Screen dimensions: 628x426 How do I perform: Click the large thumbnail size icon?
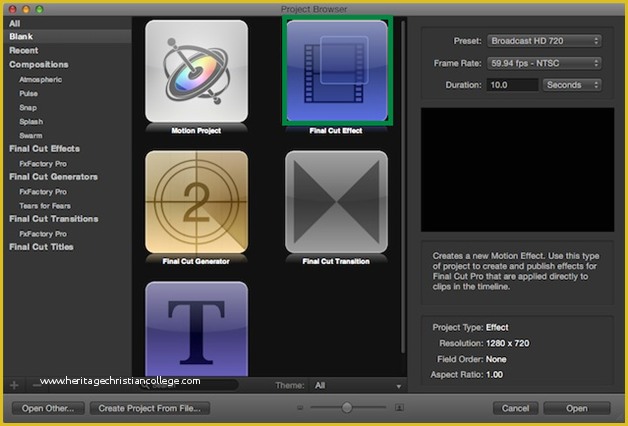tap(399, 408)
